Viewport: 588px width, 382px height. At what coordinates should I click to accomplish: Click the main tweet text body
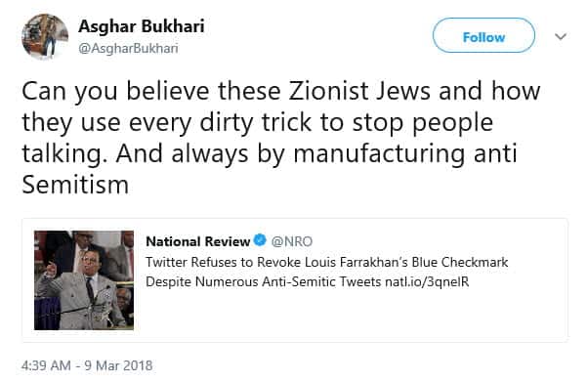(281, 138)
